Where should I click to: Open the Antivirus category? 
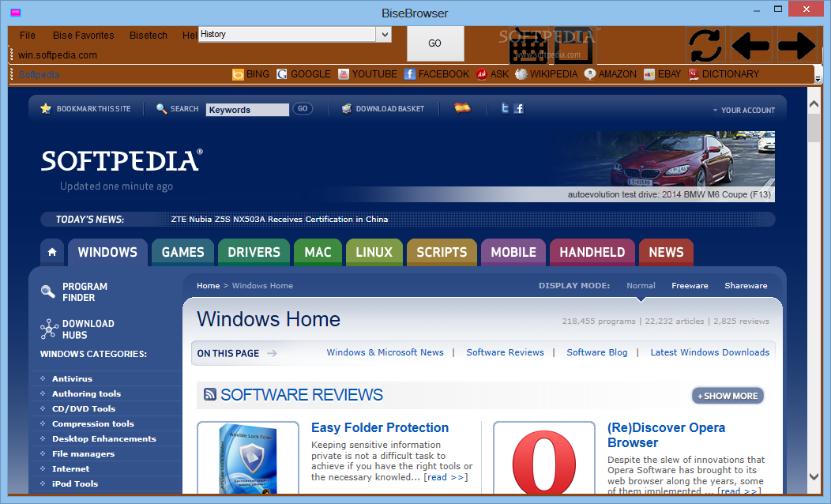tap(72, 379)
